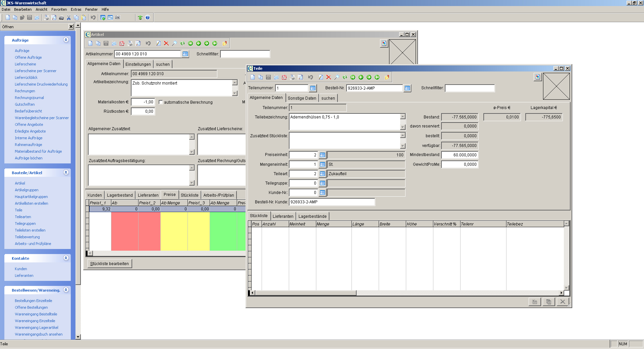Click the Schnellfilter field in the Teile window
This screenshot has height=349, width=644.
470,88
